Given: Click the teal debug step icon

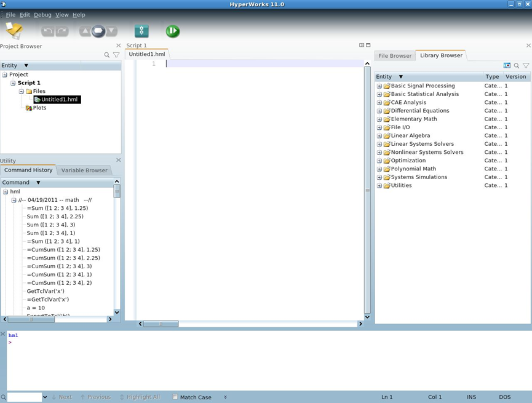Looking at the screenshot, I should [141, 31].
